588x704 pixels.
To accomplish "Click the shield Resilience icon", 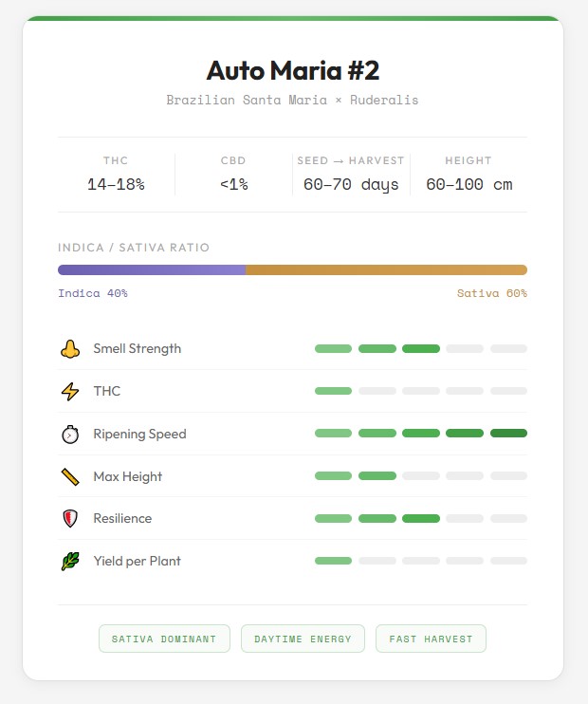I will click(x=69, y=518).
